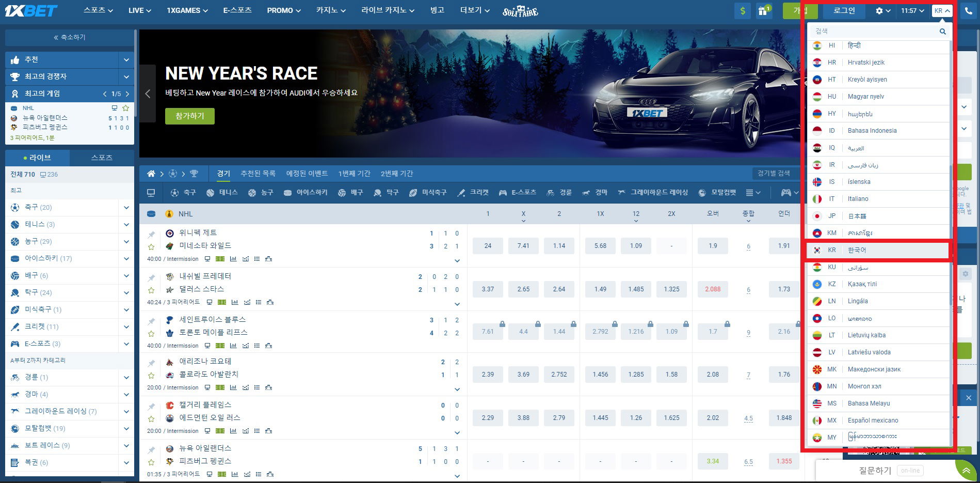The image size is (980, 483).
Task: Open 예정된 이벤트 tab
Action: tap(307, 174)
